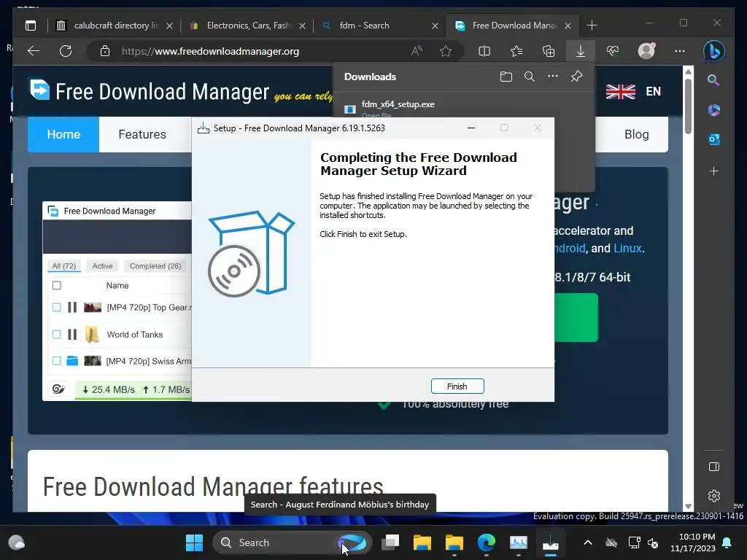747x560 pixels.
Task: Click the snail speed-mode icon
Action: click(58, 389)
